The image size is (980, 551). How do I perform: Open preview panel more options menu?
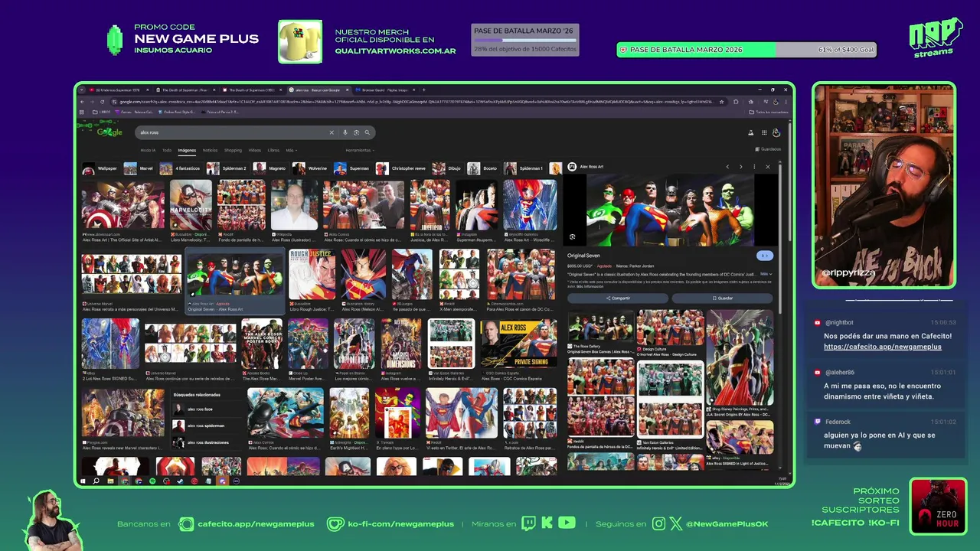754,167
